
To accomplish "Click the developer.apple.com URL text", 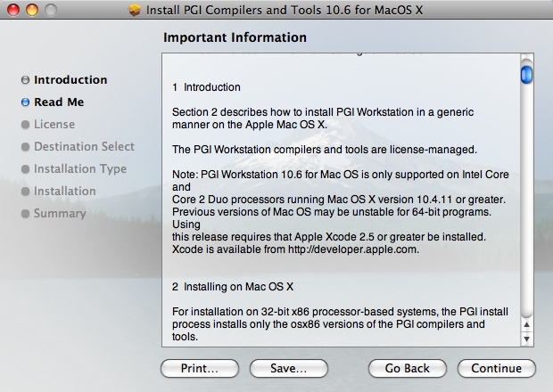I will click(352, 249).
